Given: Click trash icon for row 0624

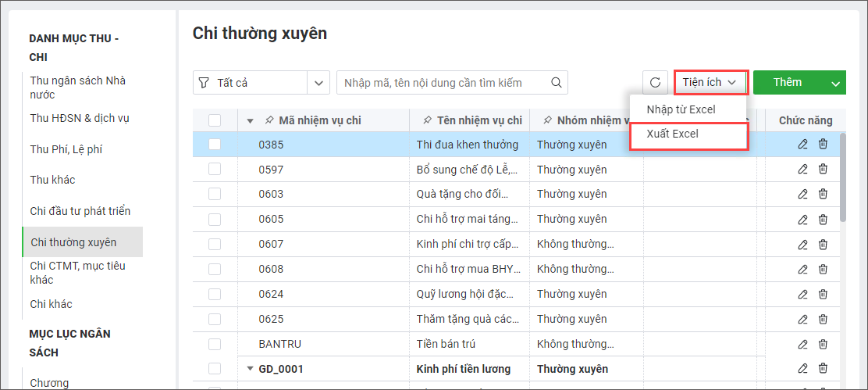Looking at the screenshot, I should point(824,294).
